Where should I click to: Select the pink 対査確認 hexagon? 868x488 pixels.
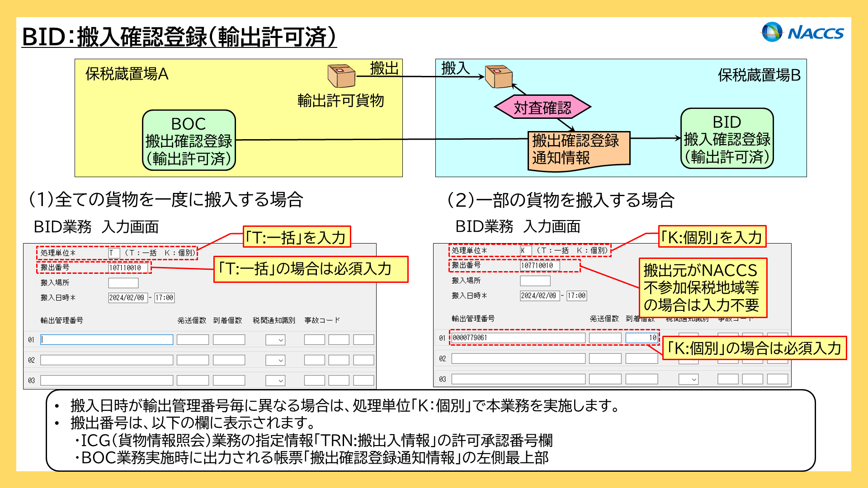point(542,108)
